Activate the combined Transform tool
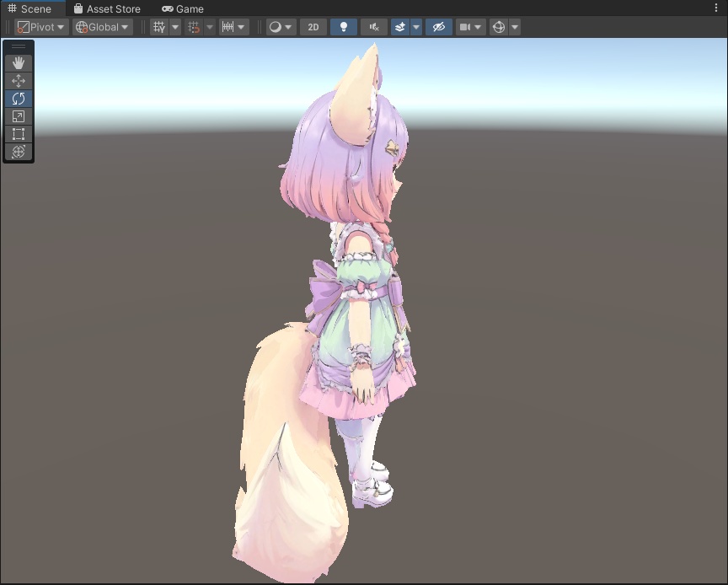Viewport: 728px width, 585px height. pyautogui.click(x=19, y=152)
